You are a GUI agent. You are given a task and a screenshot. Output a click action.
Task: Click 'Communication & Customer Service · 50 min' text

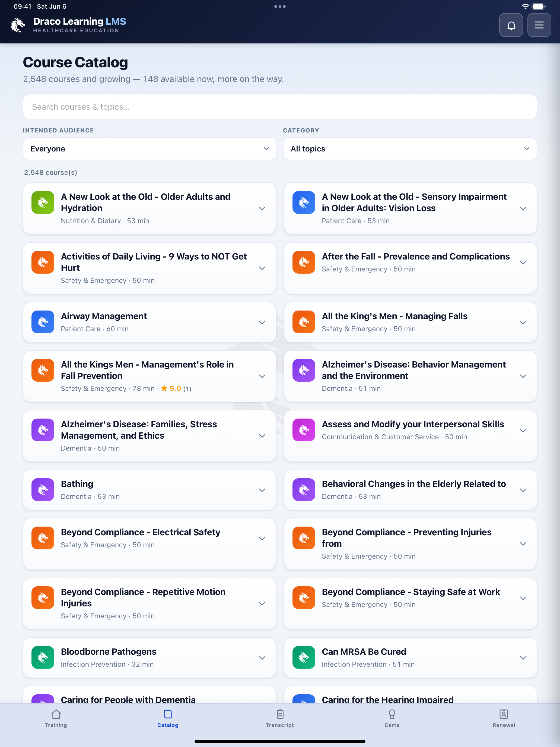(394, 437)
